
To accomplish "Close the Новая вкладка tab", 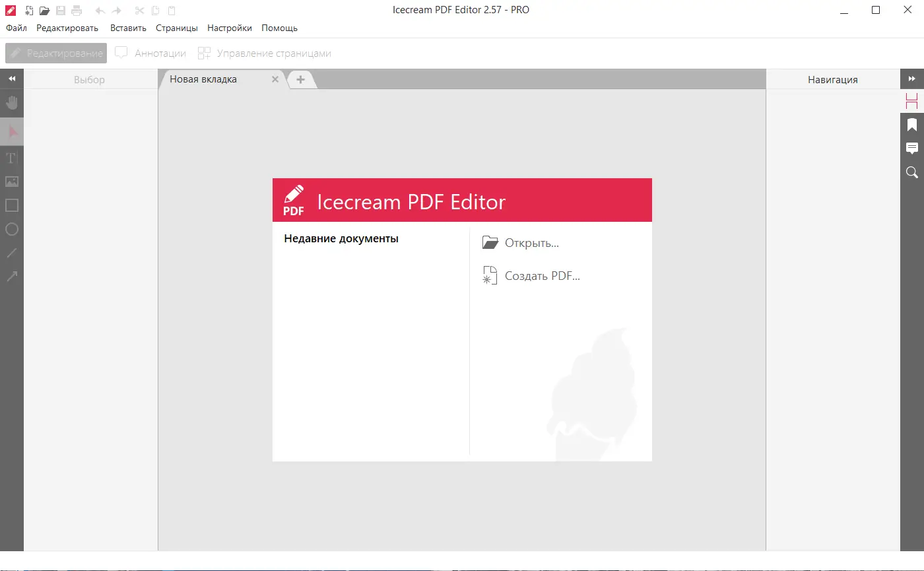I will (x=275, y=79).
